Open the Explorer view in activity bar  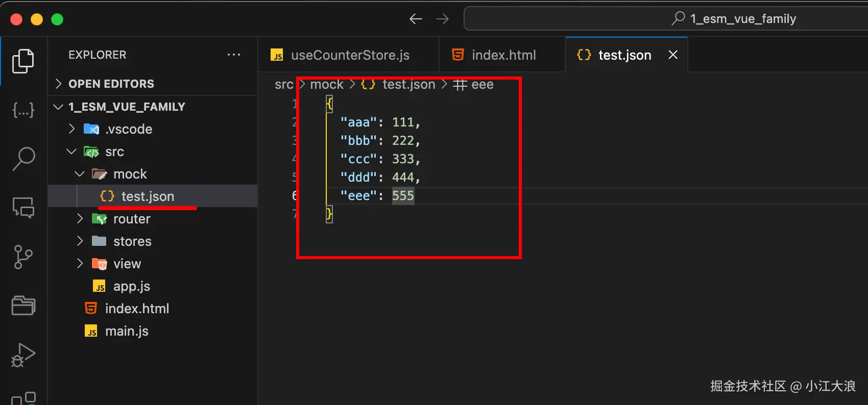pyautogui.click(x=23, y=61)
